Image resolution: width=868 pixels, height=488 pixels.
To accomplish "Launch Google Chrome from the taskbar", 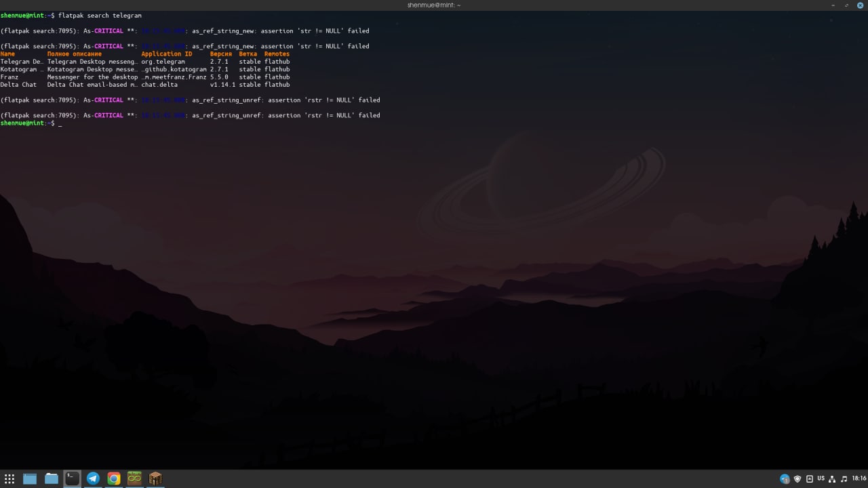I will point(114,479).
